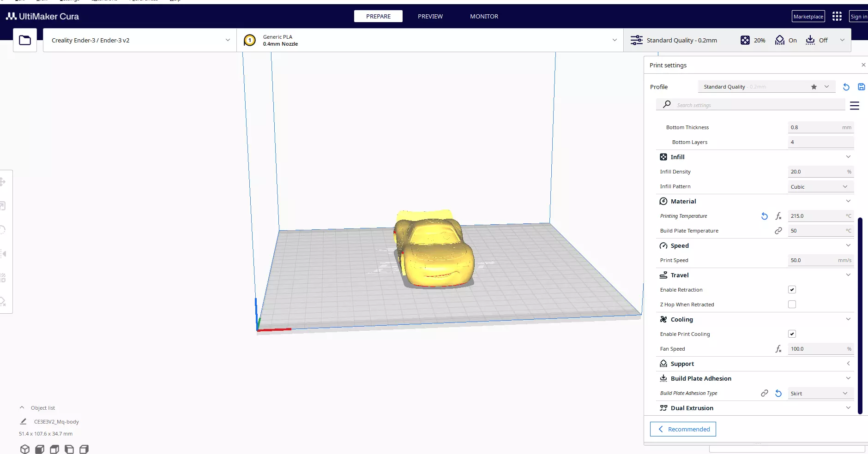
Task: Star the Standard Quality profile
Action: pos(814,87)
